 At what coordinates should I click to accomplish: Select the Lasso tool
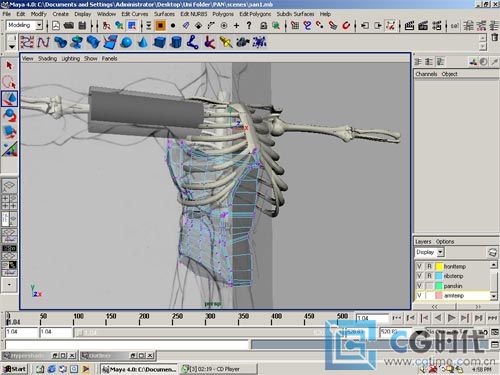(x=9, y=82)
